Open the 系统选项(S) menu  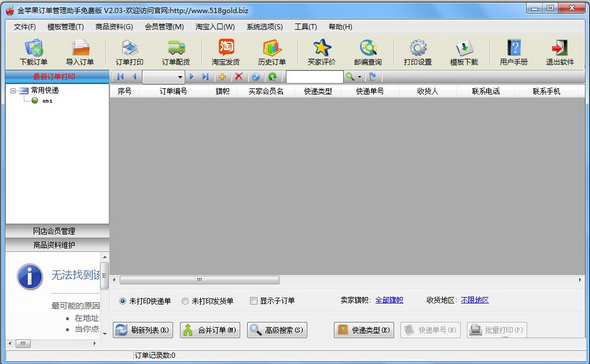265,27
